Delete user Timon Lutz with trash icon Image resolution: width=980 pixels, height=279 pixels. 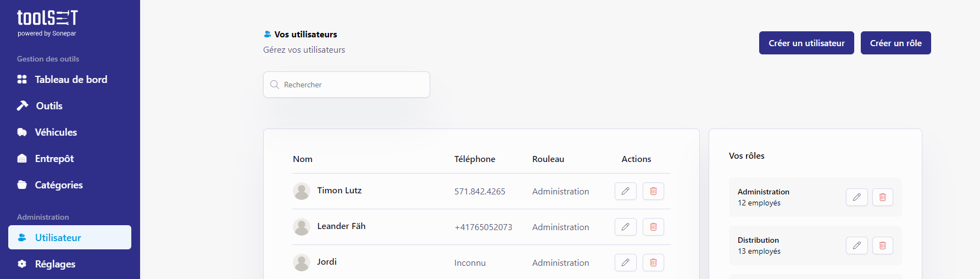(x=653, y=191)
